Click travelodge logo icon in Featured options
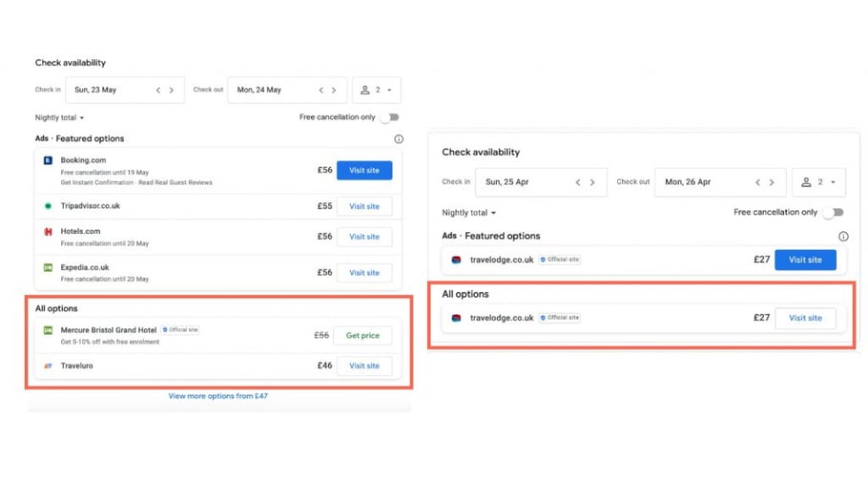 (456, 260)
